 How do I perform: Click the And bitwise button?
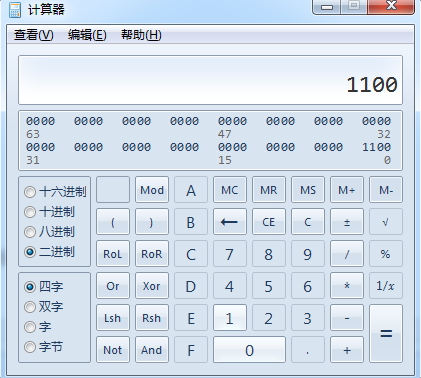tap(152, 350)
